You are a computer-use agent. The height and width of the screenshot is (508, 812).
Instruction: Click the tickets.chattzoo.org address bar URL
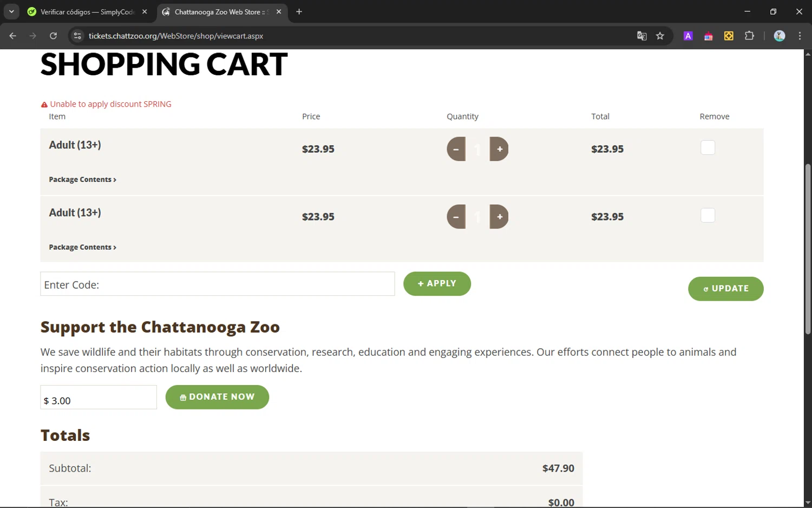click(176, 36)
